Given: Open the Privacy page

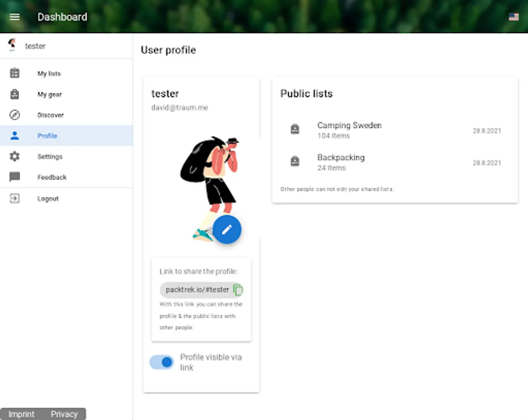Looking at the screenshot, I should tap(64, 414).
